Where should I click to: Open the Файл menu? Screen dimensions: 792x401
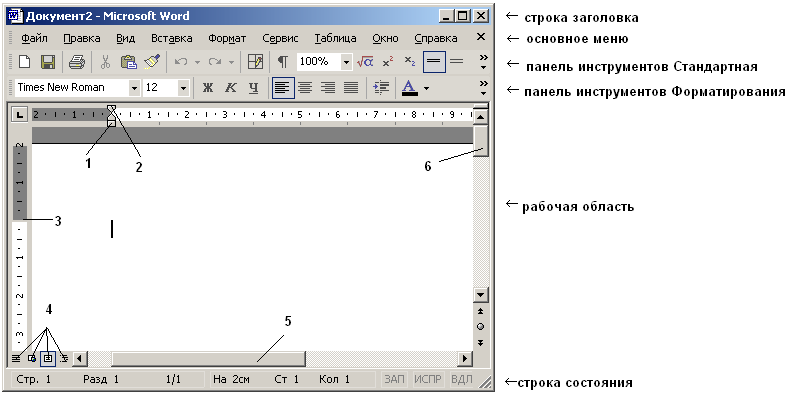pyautogui.click(x=34, y=38)
